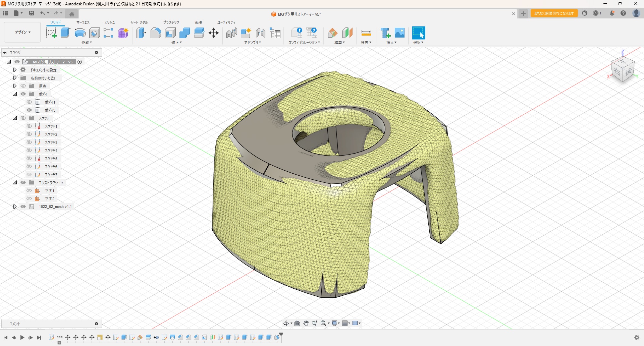644x346 pixels.
Task: Click the Create Sketch tool icon
Action: point(51,33)
